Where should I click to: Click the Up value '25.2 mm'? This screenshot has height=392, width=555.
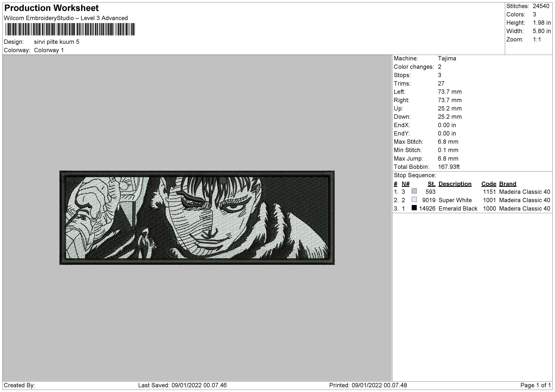pos(450,108)
